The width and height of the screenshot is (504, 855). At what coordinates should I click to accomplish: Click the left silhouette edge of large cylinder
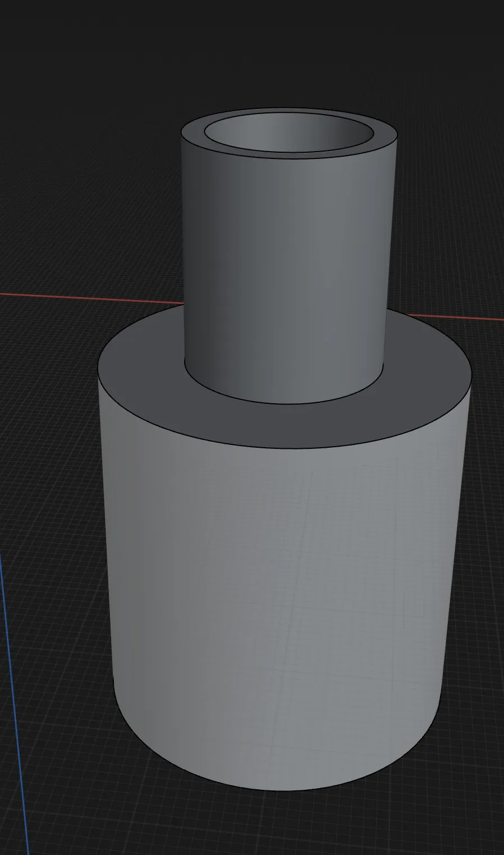tap(107, 534)
